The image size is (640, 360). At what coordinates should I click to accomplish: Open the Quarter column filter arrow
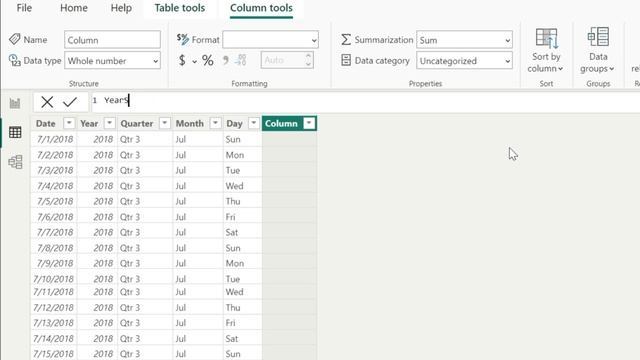click(x=164, y=123)
